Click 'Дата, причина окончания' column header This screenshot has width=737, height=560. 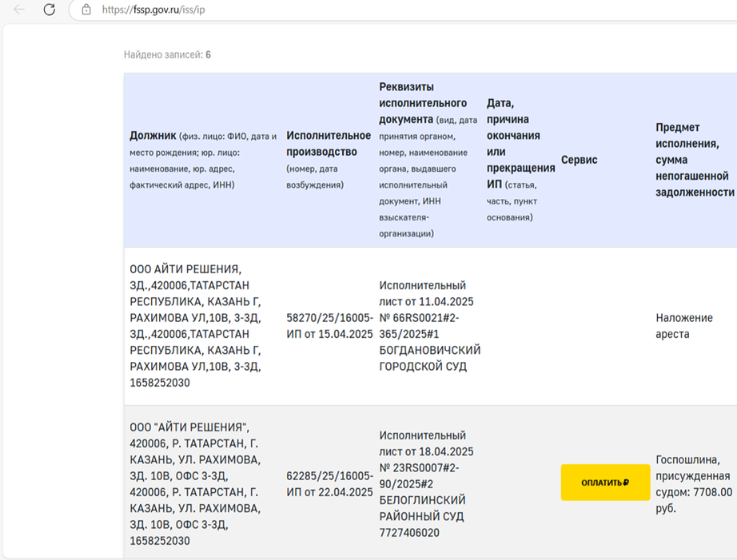tap(521, 161)
